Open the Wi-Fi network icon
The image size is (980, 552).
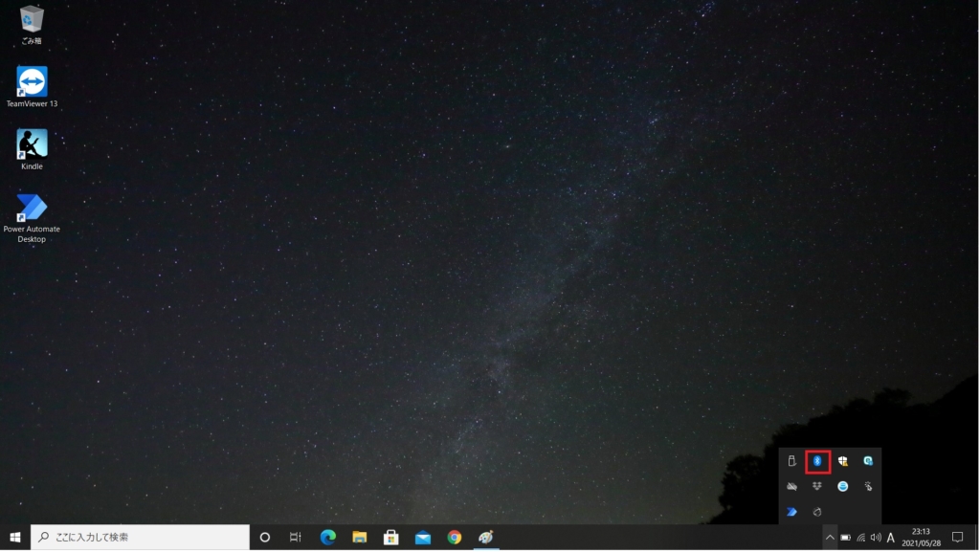(860, 538)
